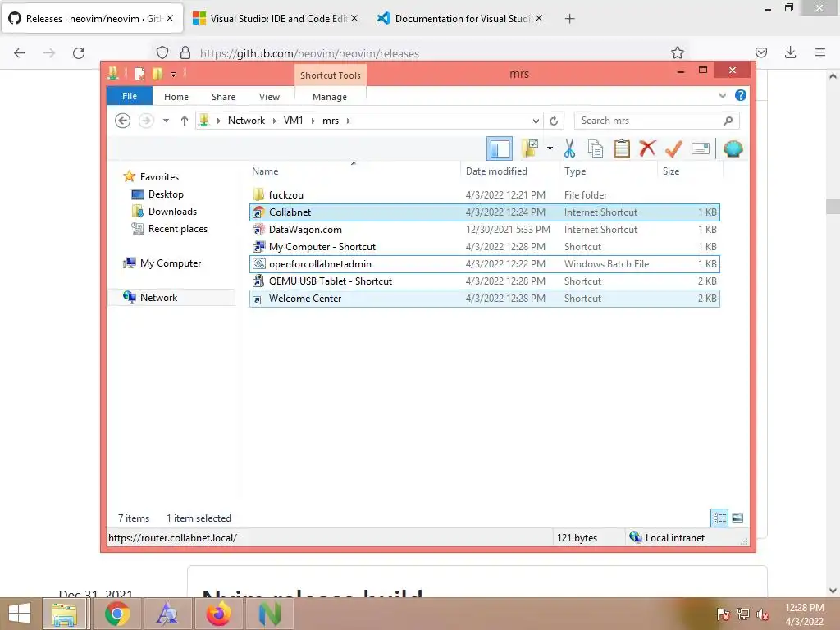Open Explorer help question mark icon
The height and width of the screenshot is (630, 840).
pyautogui.click(x=741, y=95)
